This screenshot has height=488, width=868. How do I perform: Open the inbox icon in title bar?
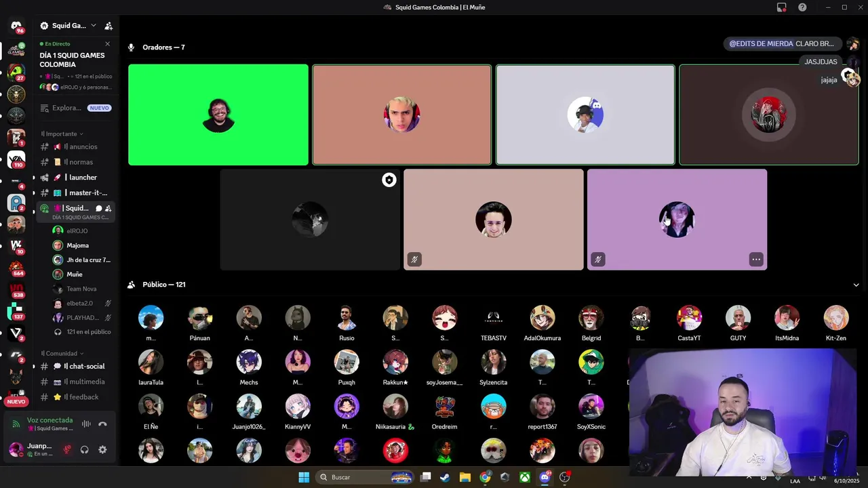(x=782, y=7)
